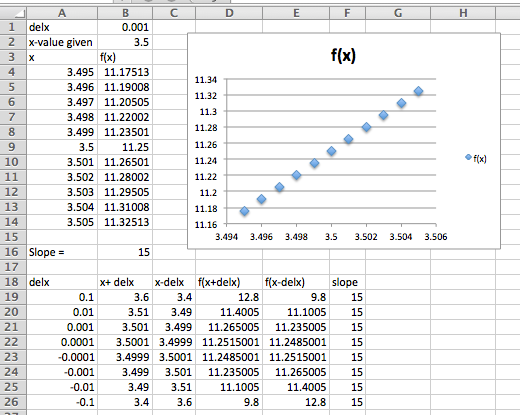Click cell B9 showing 11.25
The image size is (520, 415).
125,147
